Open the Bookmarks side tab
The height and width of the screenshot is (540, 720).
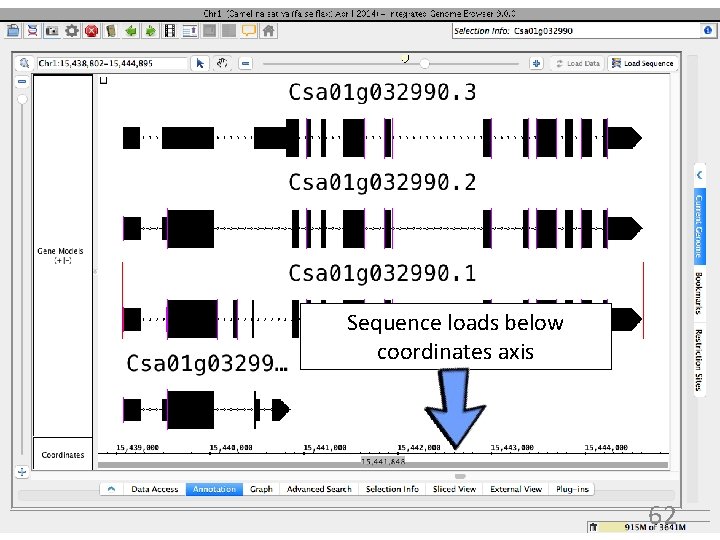[x=699, y=293]
